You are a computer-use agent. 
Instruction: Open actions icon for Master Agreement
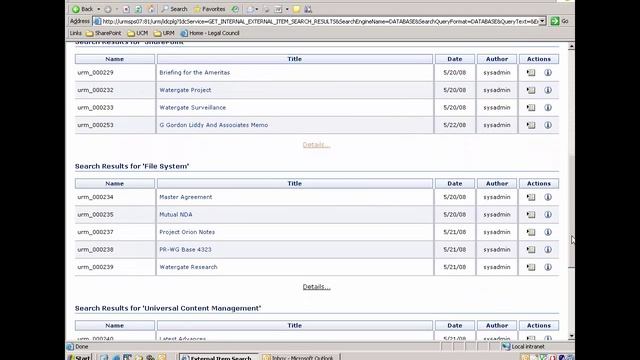531,197
